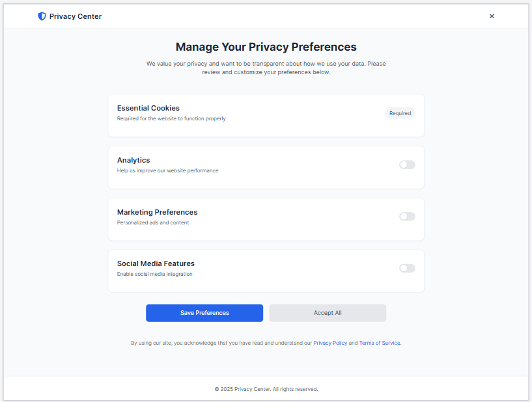Click the copyright footer text
The image size is (532, 402).
(266, 389)
